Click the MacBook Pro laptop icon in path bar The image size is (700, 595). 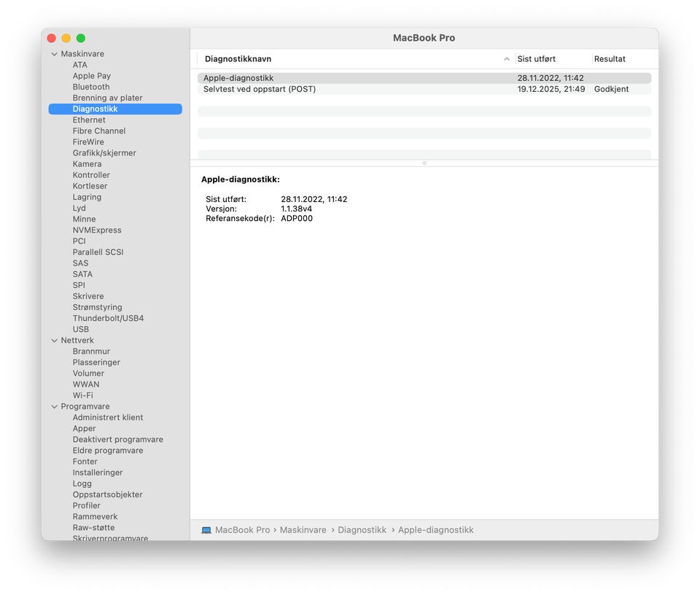click(x=206, y=530)
